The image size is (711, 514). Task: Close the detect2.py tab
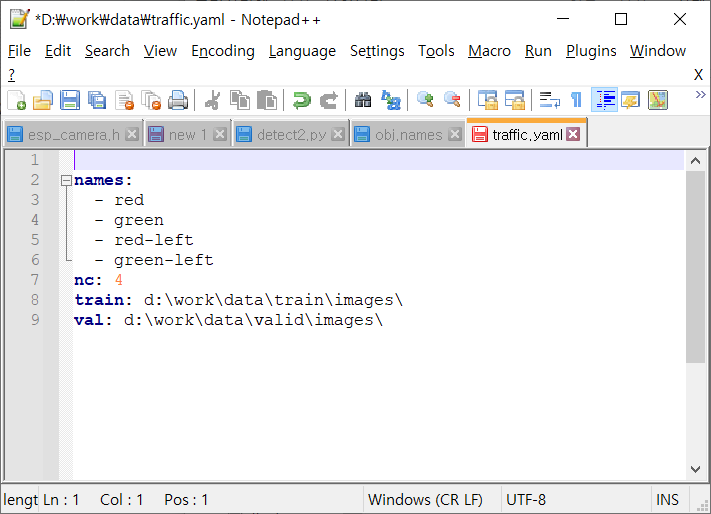[338, 134]
